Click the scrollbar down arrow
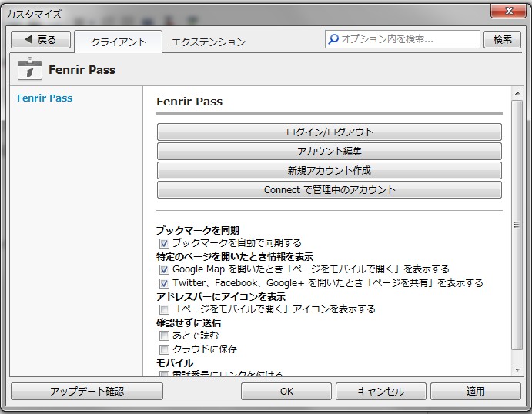Viewport: 532px width, 414px height. pos(517,370)
